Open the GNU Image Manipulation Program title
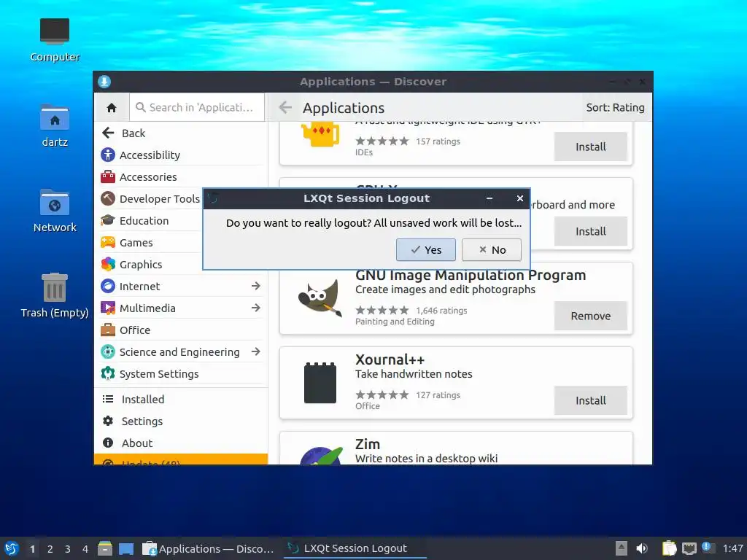The width and height of the screenshot is (747, 560). (471, 275)
